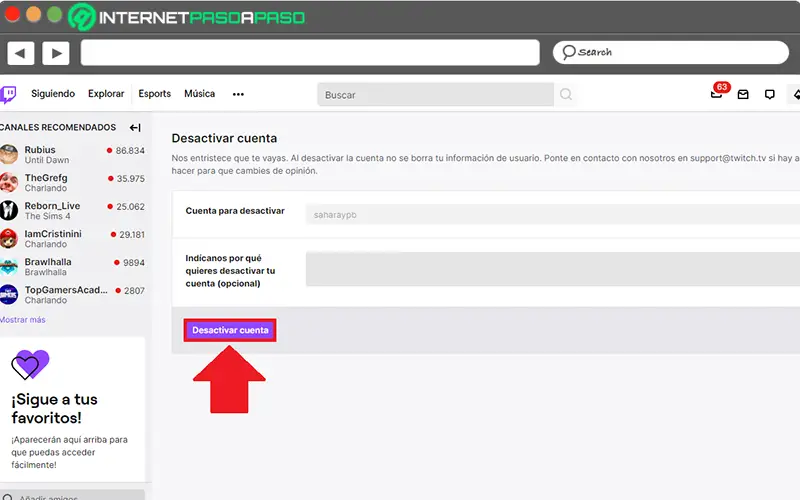Click the Mostrar más link
The width and height of the screenshot is (800, 500).
click(x=22, y=320)
